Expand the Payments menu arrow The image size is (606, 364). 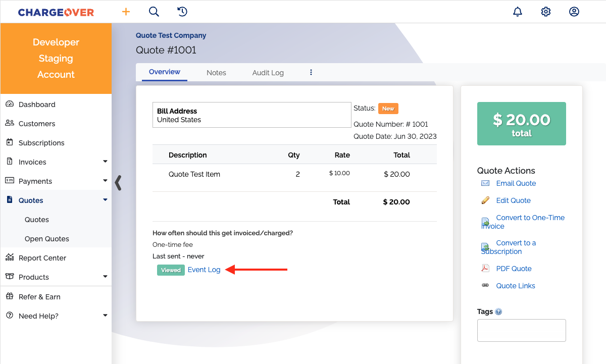[105, 181]
